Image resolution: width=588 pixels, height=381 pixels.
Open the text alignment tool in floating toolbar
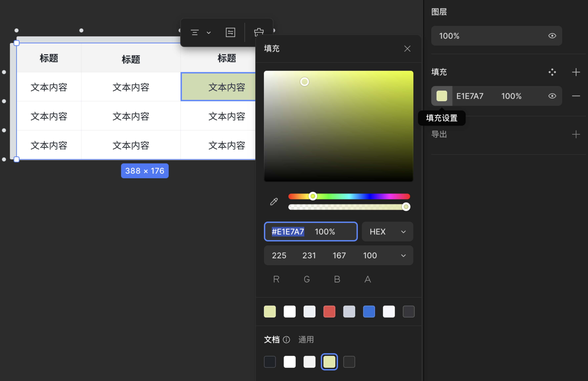pyautogui.click(x=195, y=33)
